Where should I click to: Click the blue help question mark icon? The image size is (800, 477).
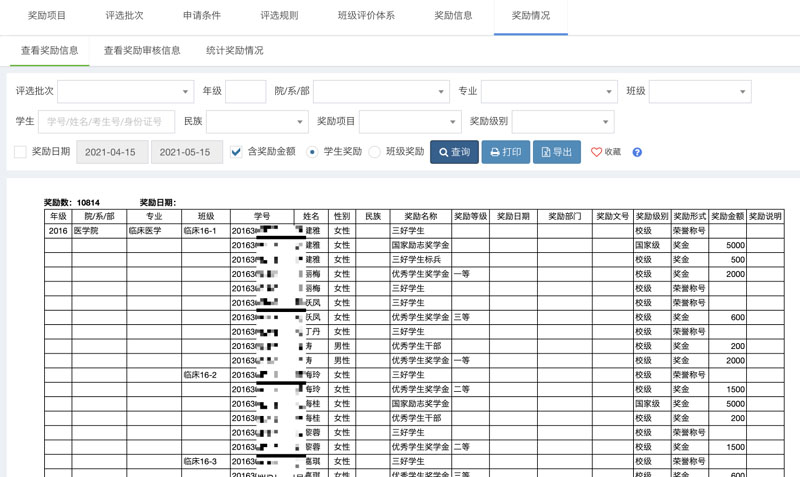click(637, 153)
